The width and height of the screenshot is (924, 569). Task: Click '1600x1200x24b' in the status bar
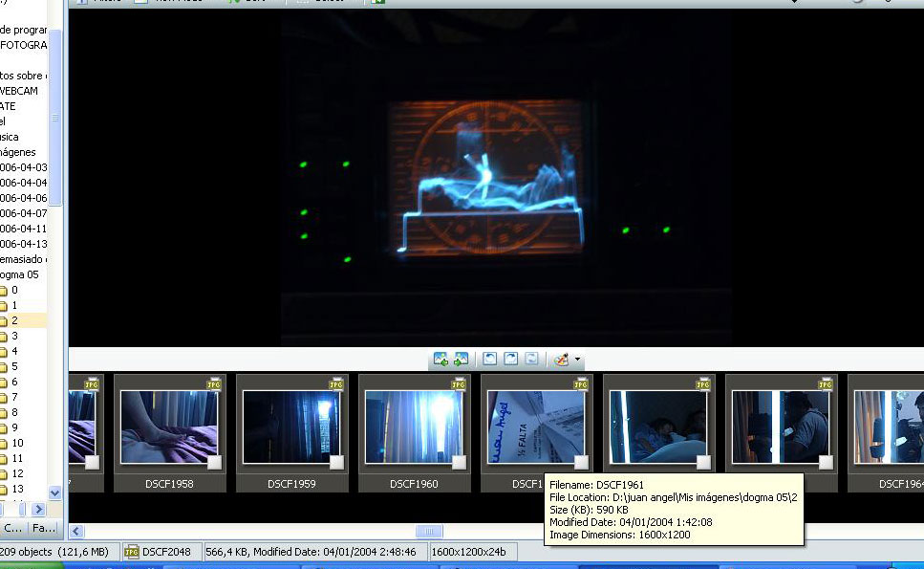468,552
